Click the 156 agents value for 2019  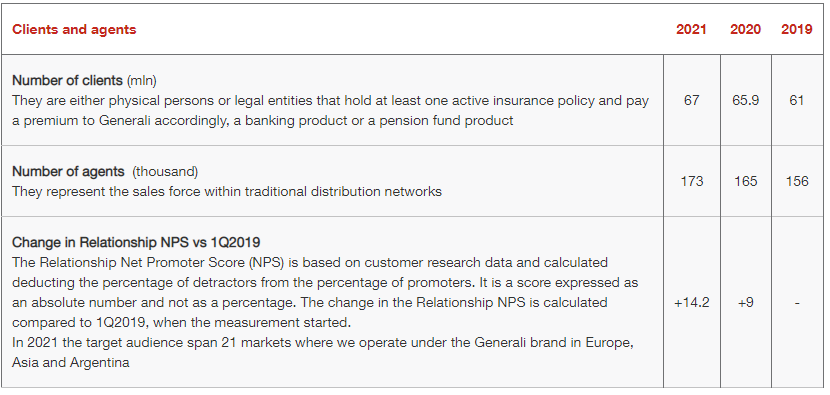click(797, 181)
